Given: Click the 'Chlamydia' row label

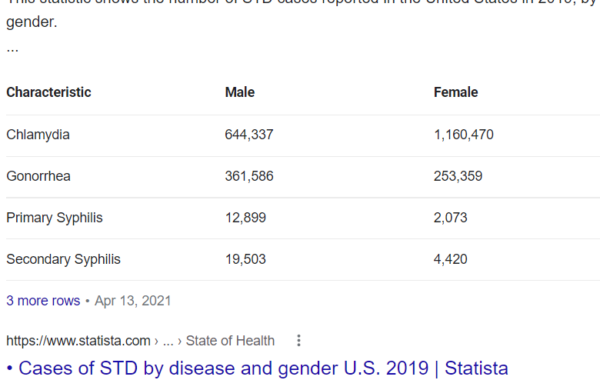Looking at the screenshot, I should pos(38,135).
